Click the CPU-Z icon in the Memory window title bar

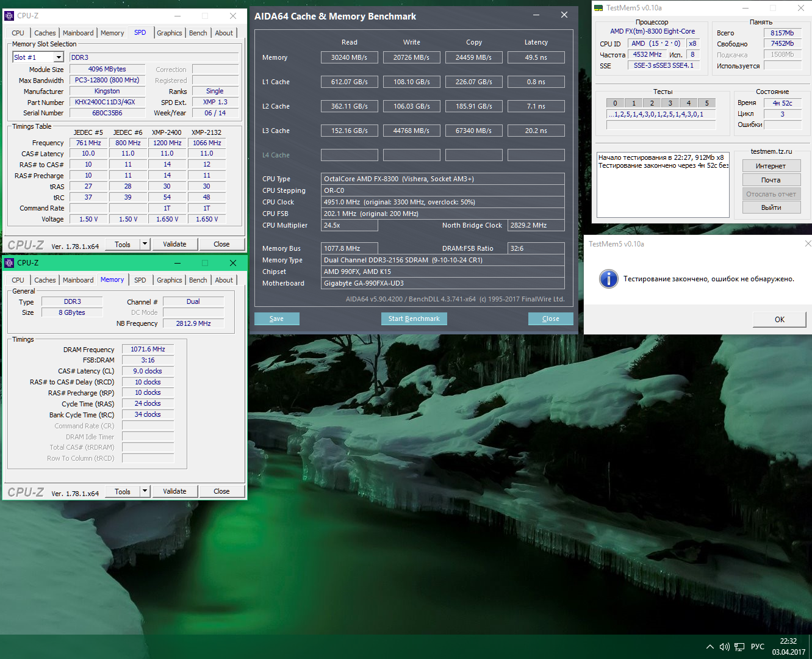[9, 263]
